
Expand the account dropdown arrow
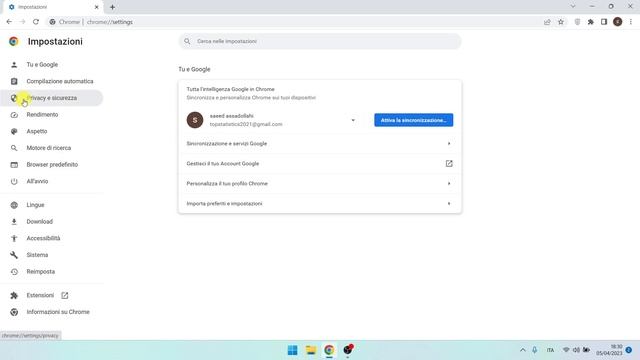coord(353,120)
